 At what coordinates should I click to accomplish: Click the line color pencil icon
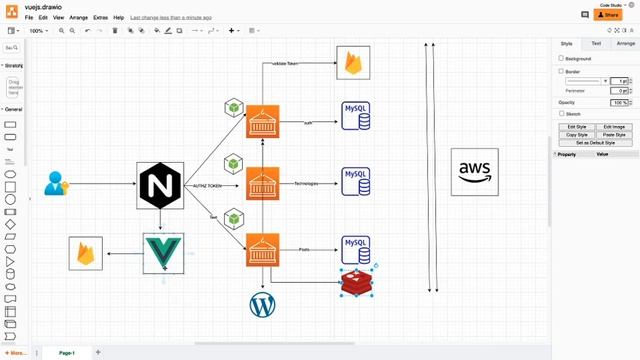click(168, 31)
